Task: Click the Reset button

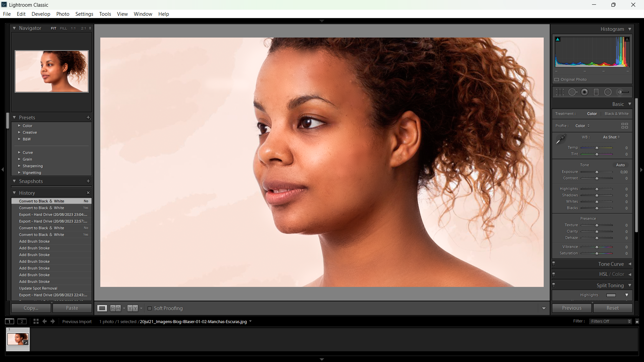Action: coord(612,308)
